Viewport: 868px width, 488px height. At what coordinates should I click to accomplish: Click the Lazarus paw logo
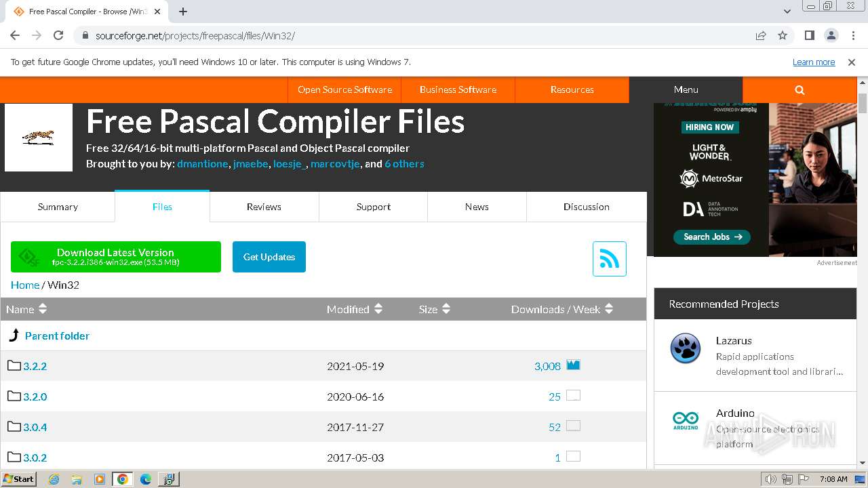(686, 348)
